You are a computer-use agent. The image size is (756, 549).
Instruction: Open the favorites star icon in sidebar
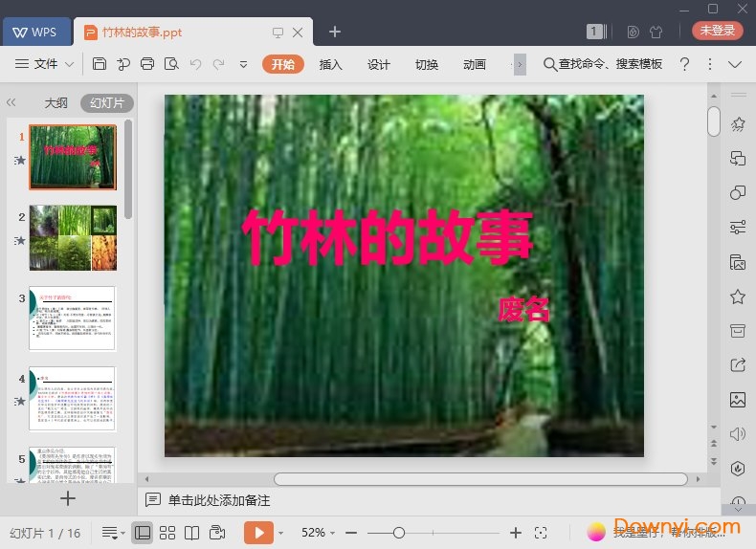pos(738,296)
